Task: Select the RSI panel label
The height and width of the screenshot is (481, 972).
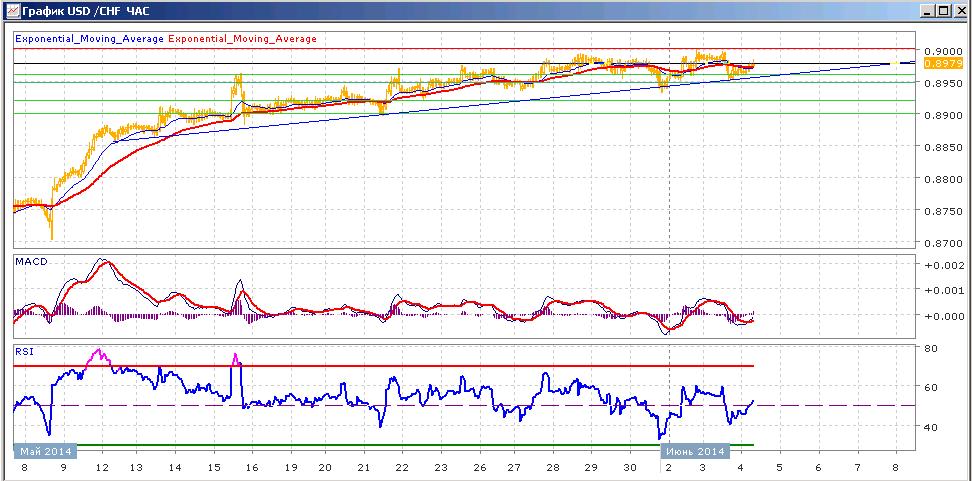Action: [25, 351]
